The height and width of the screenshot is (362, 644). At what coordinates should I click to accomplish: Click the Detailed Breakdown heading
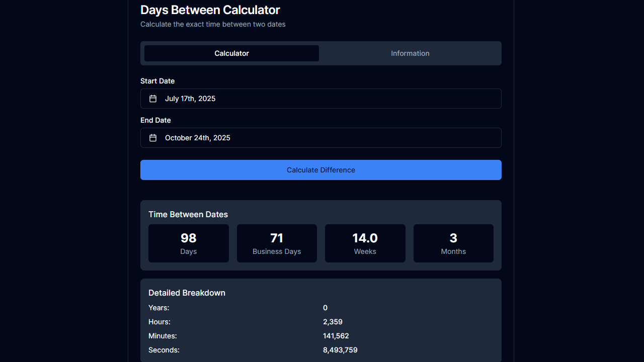187,293
